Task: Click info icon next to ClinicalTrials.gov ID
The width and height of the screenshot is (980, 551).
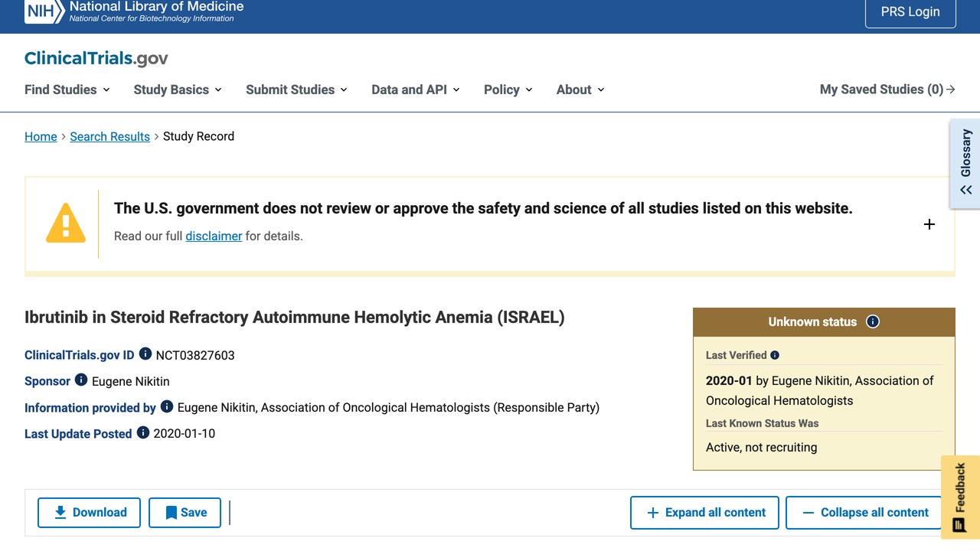Action: [x=145, y=354]
